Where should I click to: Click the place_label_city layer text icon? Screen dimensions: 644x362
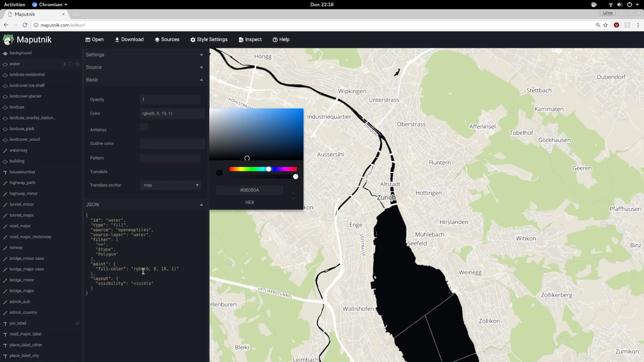tap(5, 356)
